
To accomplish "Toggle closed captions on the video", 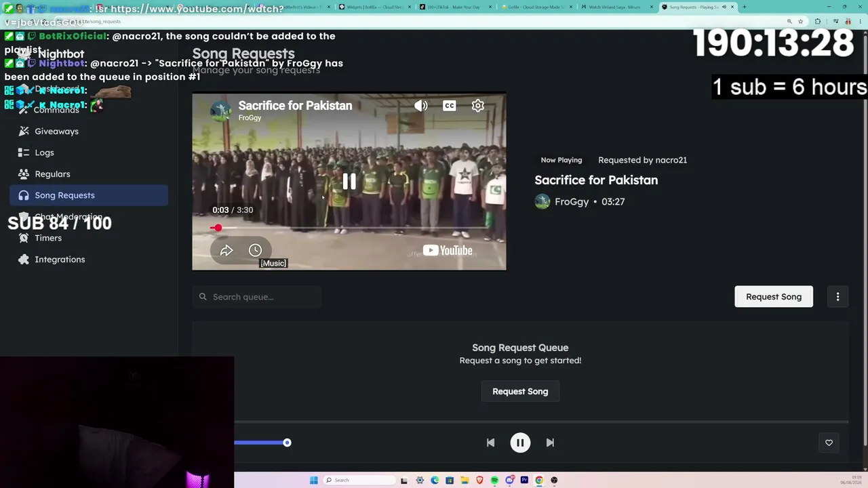I will tap(450, 106).
